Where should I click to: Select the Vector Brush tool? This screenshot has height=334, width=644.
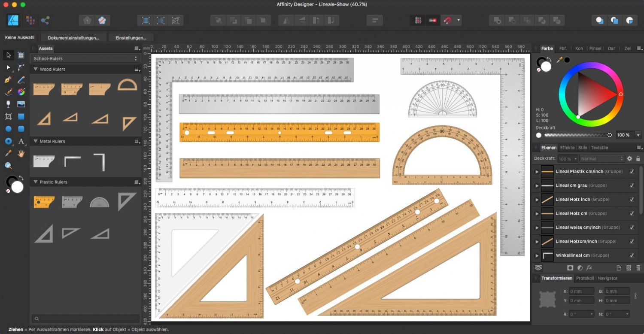[x=8, y=92]
